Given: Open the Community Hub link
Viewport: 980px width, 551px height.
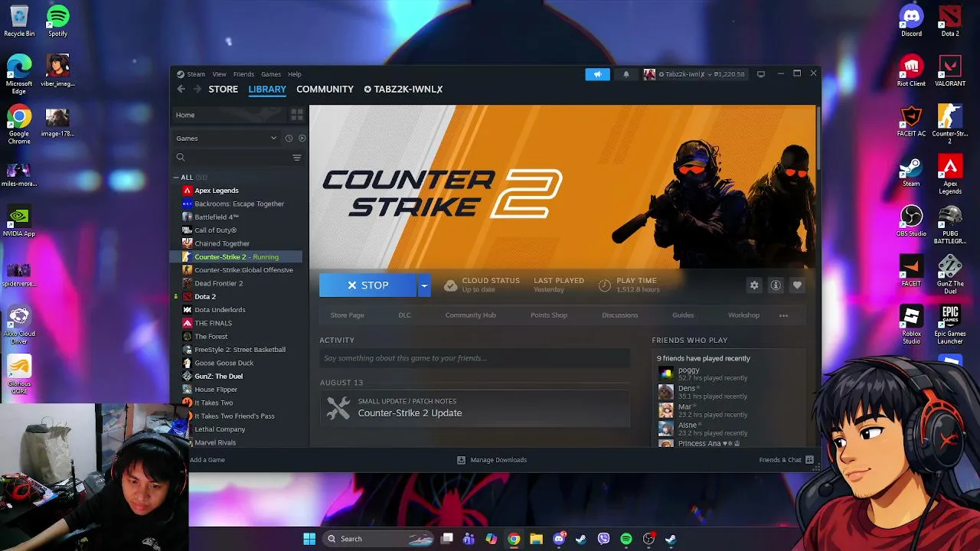Looking at the screenshot, I should tap(471, 315).
